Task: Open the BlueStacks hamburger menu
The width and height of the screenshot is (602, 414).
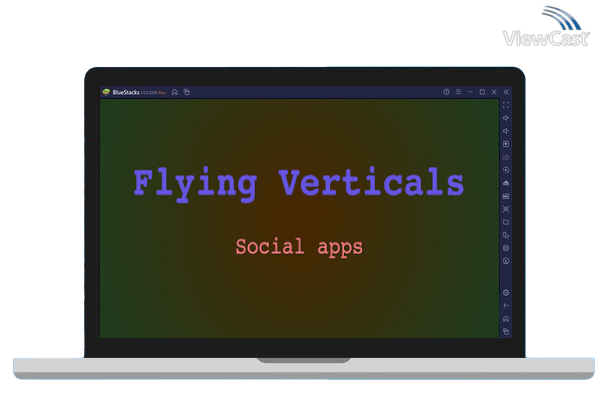Action: tap(458, 92)
